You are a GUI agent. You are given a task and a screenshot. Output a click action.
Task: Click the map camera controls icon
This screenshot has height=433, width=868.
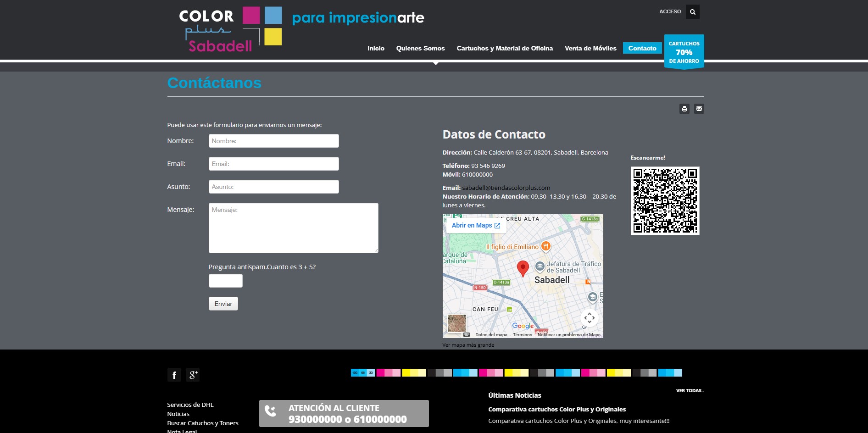click(x=590, y=317)
